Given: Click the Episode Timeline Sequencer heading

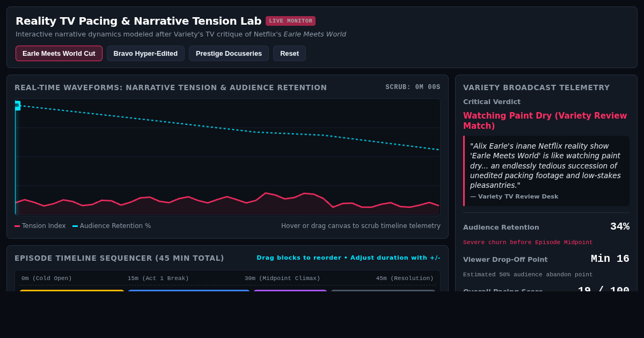Looking at the screenshot, I should [x=119, y=258].
